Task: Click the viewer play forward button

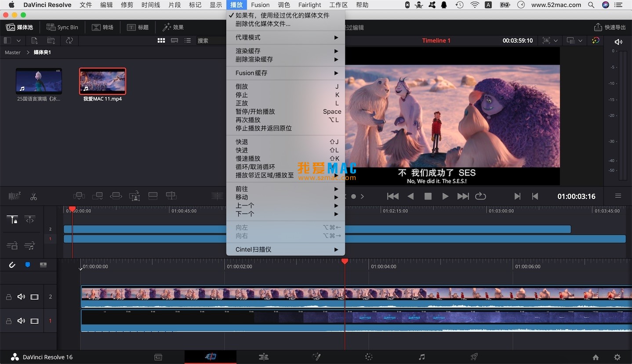Action: (445, 196)
